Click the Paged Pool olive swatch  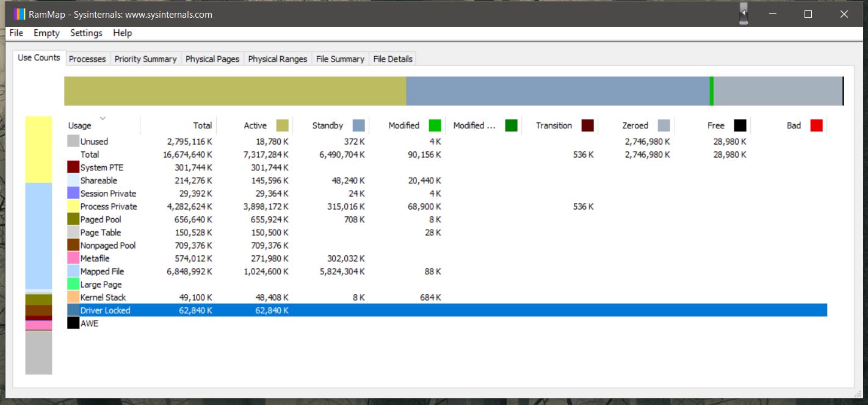(x=73, y=219)
